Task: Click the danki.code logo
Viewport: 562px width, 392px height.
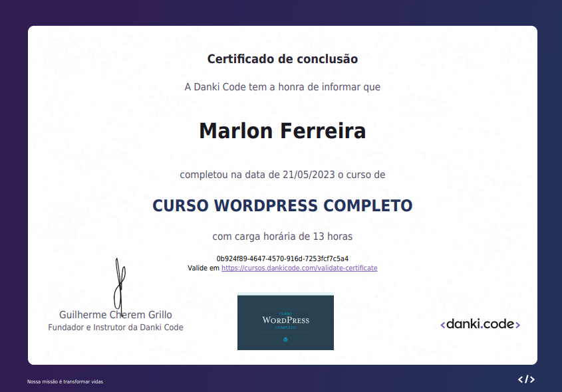Action: click(480, 324)
